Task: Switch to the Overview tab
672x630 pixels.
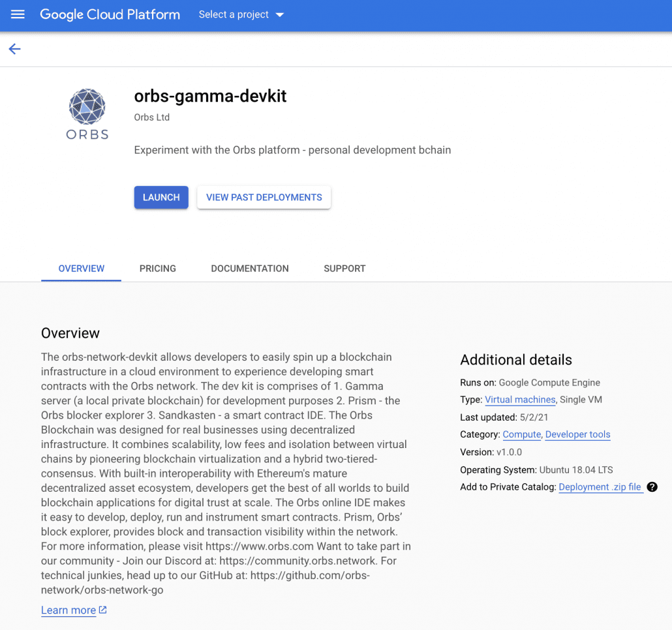Action: click(x=82, y=269)
